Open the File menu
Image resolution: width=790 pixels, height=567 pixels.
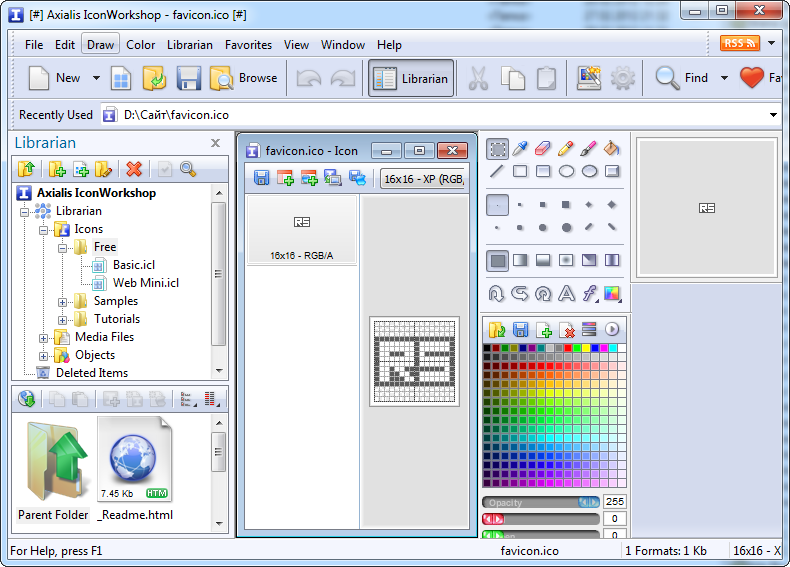tap(34, 45)
